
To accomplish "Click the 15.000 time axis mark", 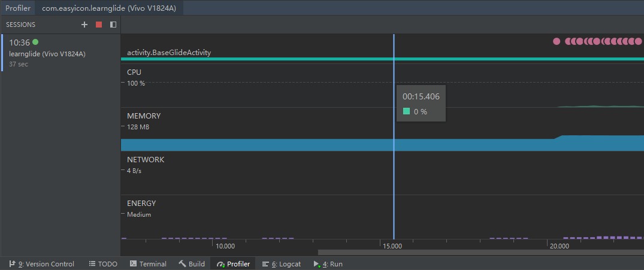I will click(392, 246).
